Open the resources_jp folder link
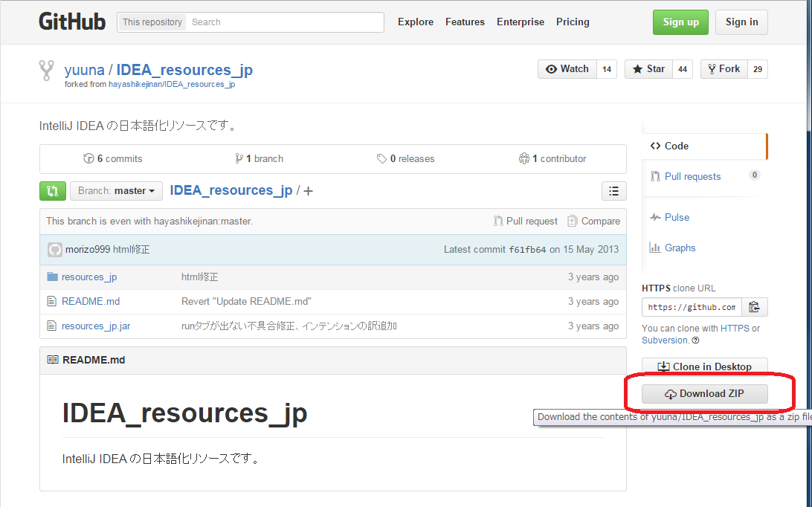Viewport: 812px width, 507px height. coord(89,277)
